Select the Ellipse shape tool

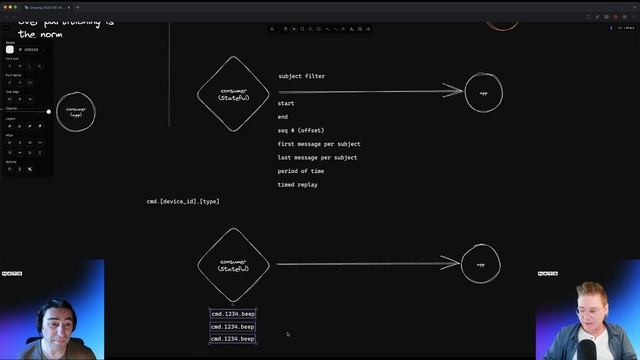pyautogui.click(x=318, y=29)
